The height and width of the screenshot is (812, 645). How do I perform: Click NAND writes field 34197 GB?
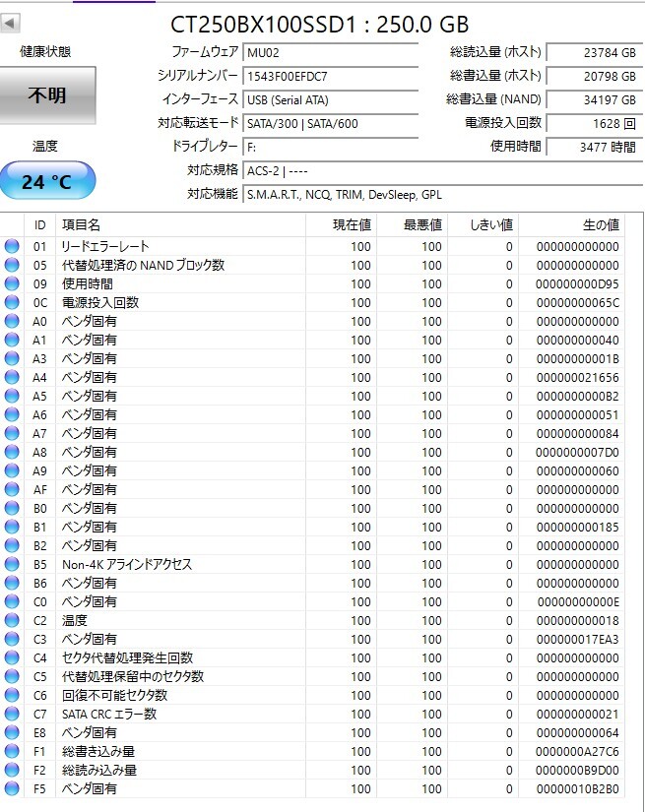click(595, 100)
